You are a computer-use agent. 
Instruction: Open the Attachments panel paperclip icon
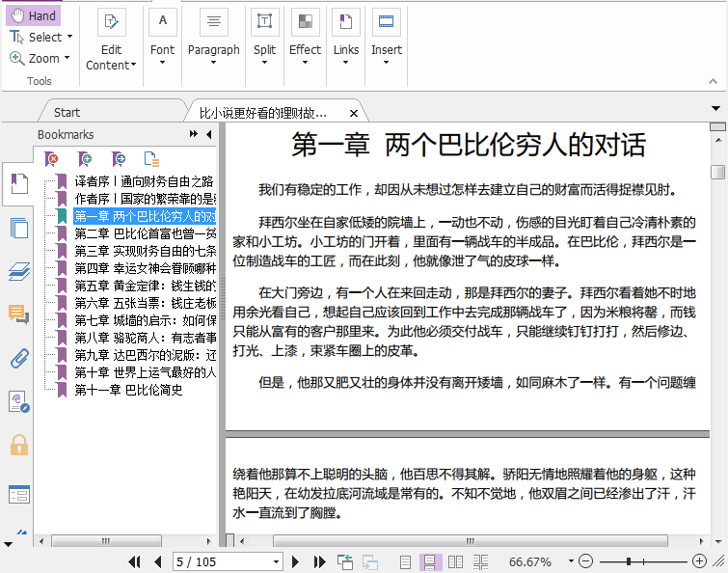click(x=18, y=359)
